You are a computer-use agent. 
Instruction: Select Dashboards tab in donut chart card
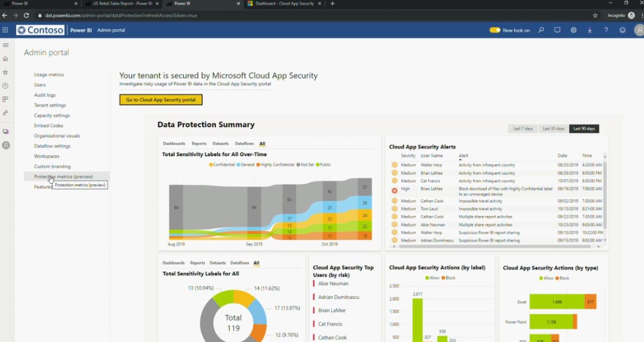pos(174,263)
